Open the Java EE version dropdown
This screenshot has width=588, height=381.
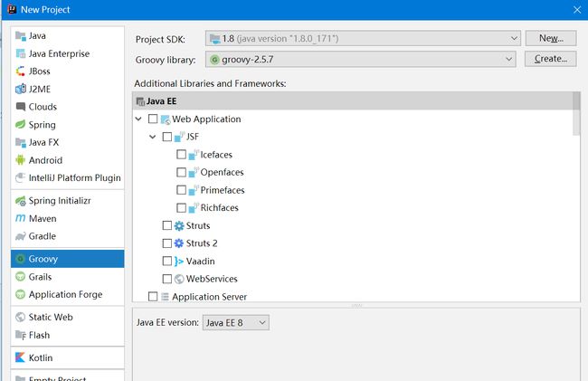pyautogui.click(x=236, y=323)
